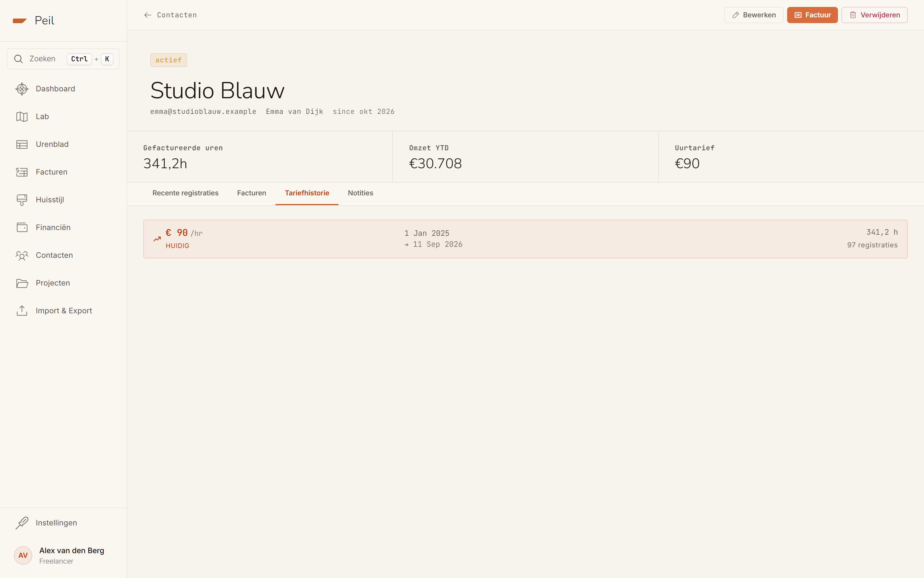The width and height of the screenshot is (924, 578).
Task: Click the search magnifier icon
Action: (x=18, y=59)
